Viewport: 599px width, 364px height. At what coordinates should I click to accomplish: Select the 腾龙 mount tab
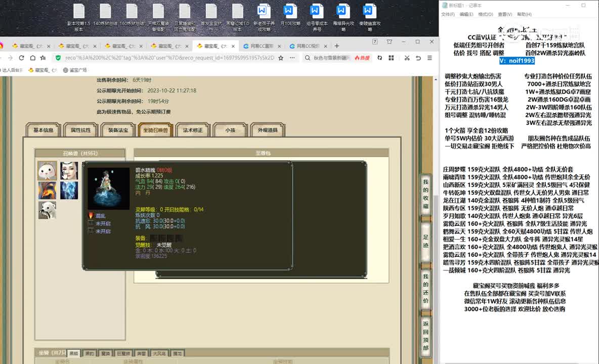coord(177,353)
